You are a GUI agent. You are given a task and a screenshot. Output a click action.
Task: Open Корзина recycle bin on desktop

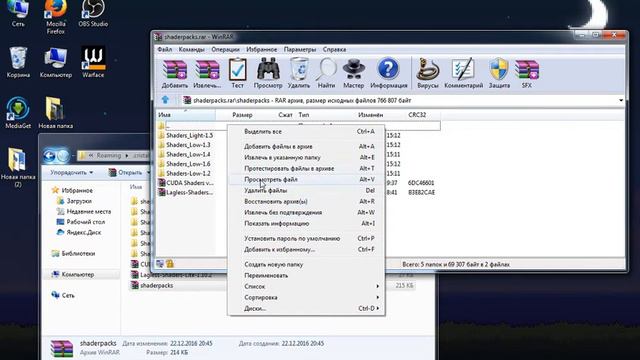point(18,62)
